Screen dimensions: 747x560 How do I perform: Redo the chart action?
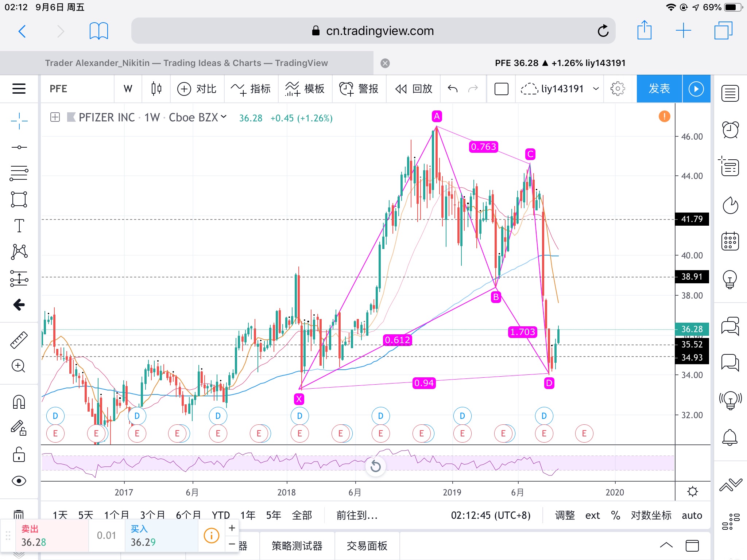[473, 89]
